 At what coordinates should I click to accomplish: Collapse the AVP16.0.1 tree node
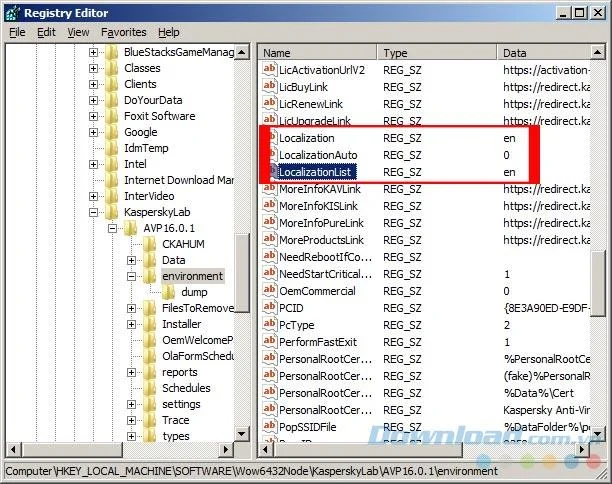[x=112, y=228]
